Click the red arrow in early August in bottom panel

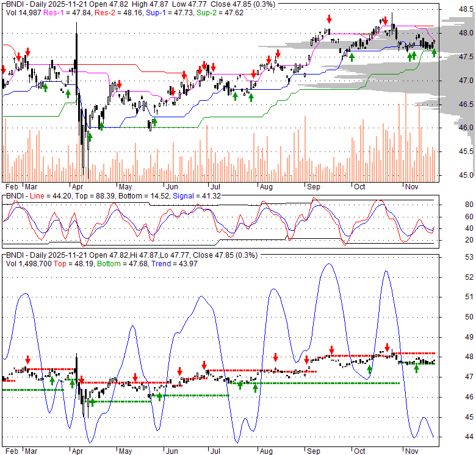click(x=275, y=357)
